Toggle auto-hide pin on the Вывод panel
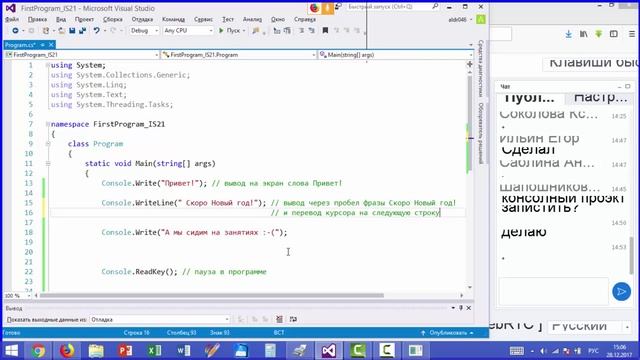640x360 pixels. [461, 308]
